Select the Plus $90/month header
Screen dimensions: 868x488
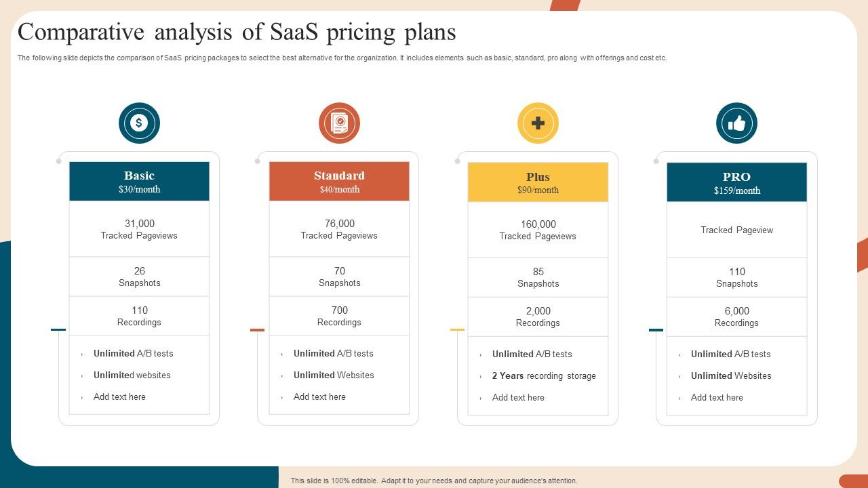[538, 182]
